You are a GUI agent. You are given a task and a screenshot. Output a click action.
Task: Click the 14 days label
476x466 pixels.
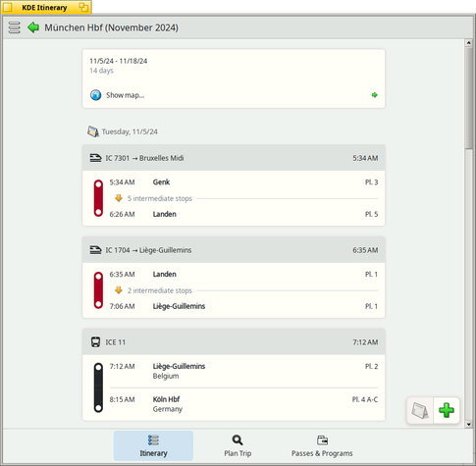[101, 71]
